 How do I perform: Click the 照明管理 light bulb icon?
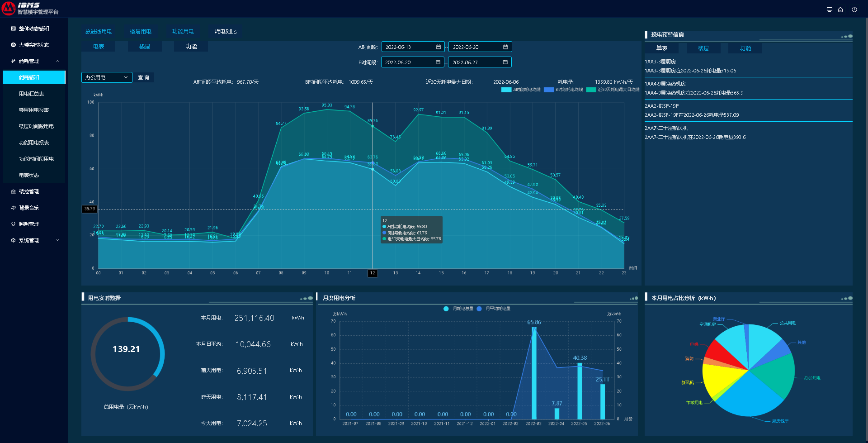point(13,224)
